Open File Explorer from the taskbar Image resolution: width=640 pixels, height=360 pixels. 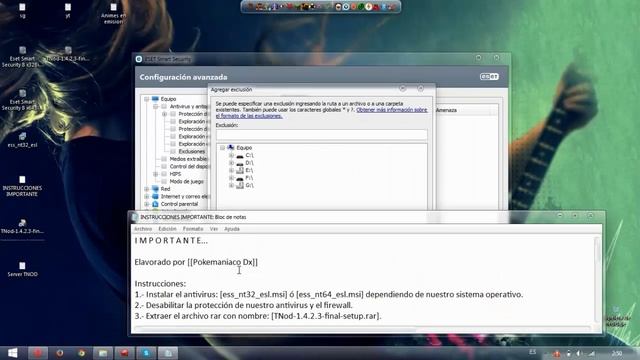[x=103, y=353]
